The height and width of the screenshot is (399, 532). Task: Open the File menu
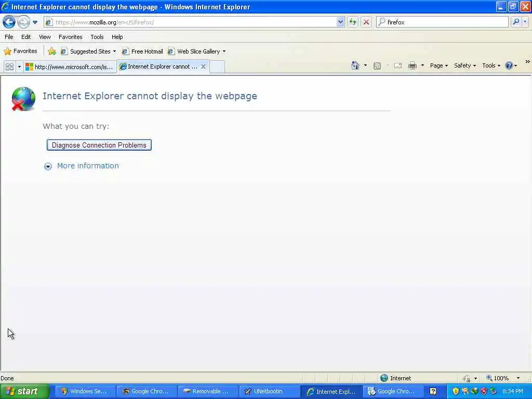(9, 37)
